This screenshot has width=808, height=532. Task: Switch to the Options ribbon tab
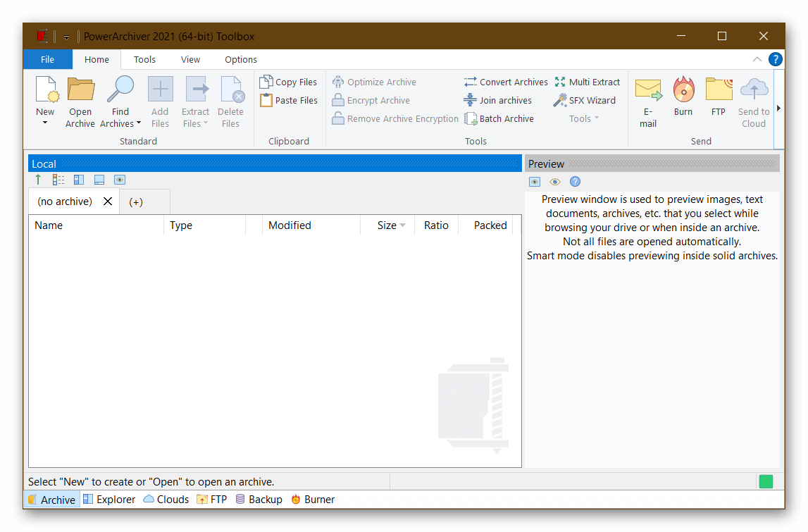(x=241, y=59)
